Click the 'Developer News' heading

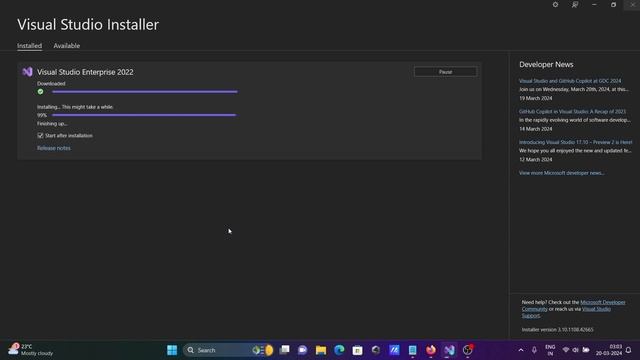[x=546, y=64]
